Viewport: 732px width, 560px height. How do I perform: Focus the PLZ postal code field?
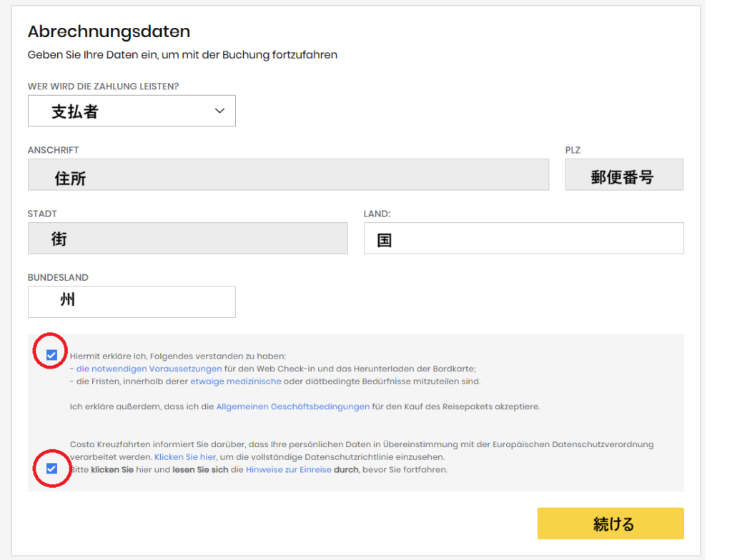click(x=623, y=175)
